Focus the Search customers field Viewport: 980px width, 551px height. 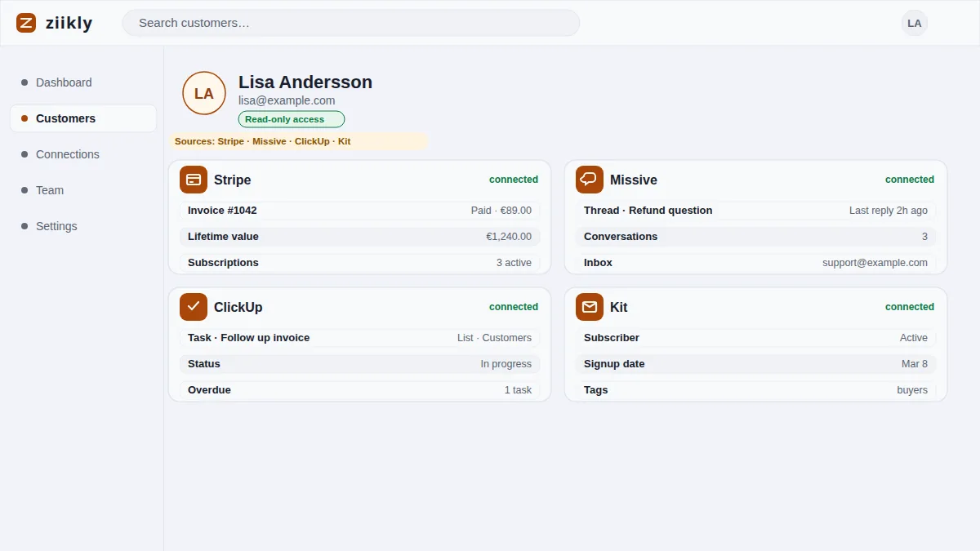[x=351, y=23]
